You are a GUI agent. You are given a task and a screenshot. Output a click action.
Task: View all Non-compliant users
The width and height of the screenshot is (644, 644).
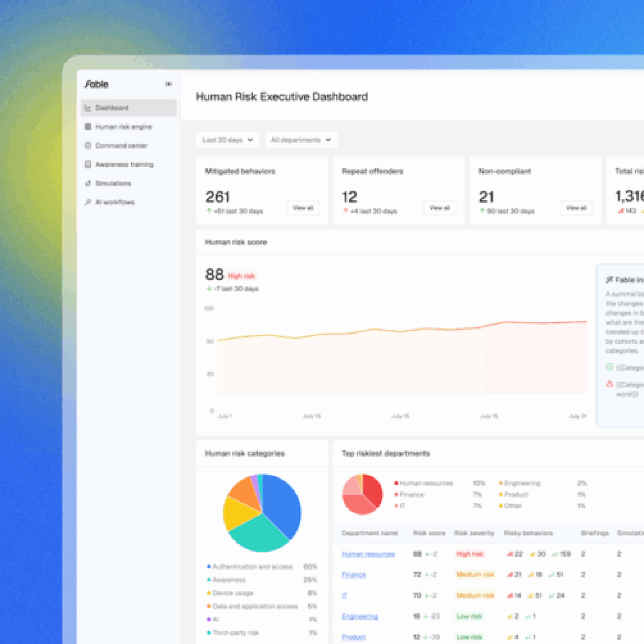[576, 208]
